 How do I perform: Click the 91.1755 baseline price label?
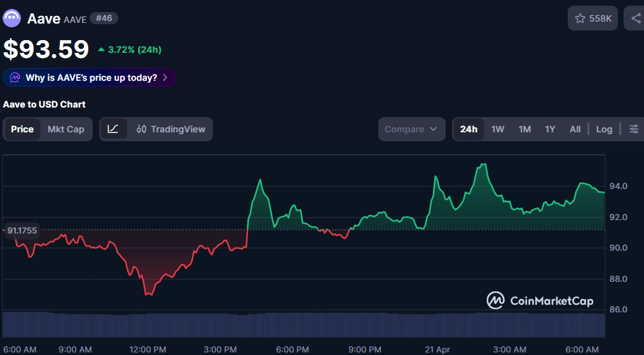point(22,230)
